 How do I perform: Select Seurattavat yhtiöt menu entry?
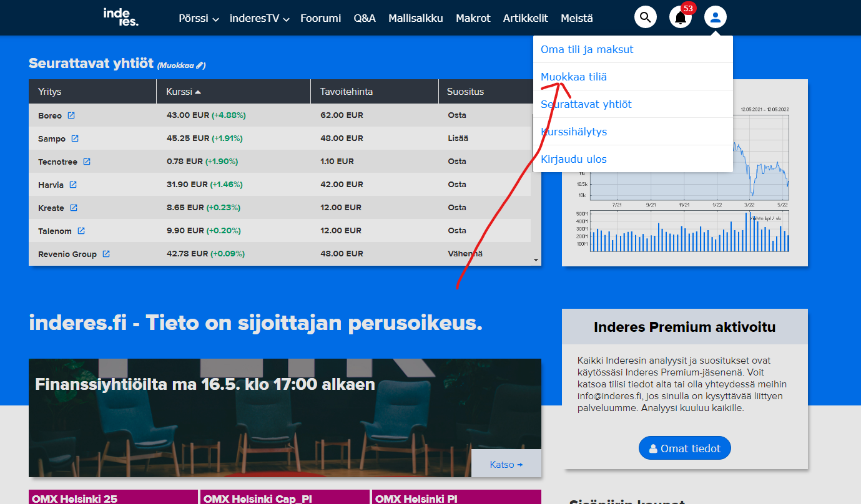633,104
